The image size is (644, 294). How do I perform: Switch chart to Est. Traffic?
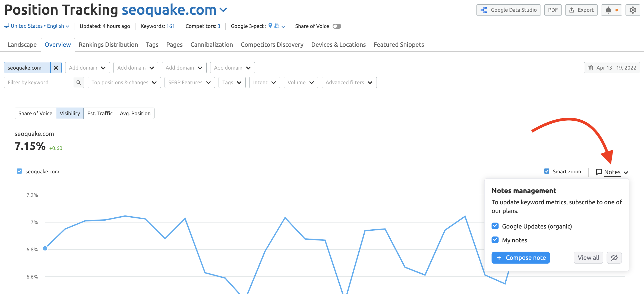[x=100, y=113]
